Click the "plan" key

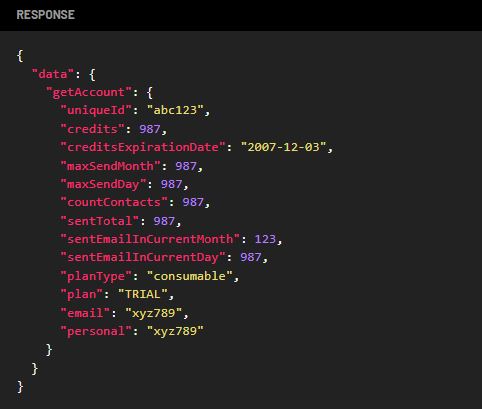pos(82,294)
